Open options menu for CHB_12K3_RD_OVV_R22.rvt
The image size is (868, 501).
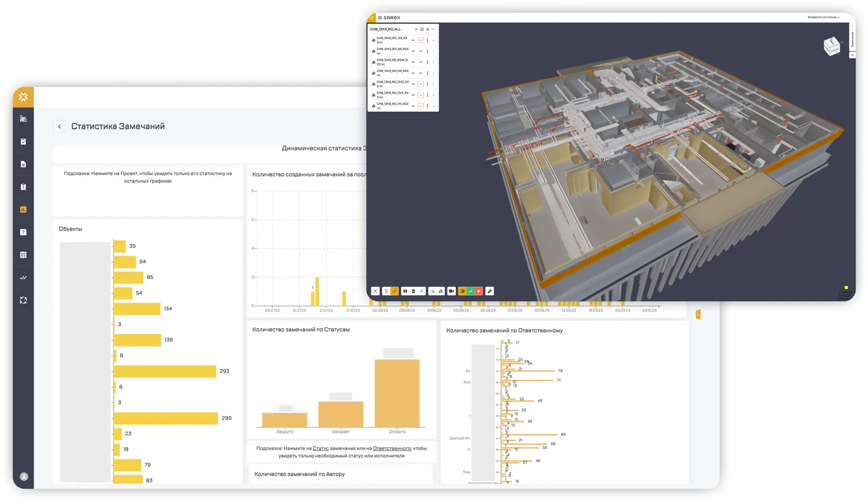point(428,95)
